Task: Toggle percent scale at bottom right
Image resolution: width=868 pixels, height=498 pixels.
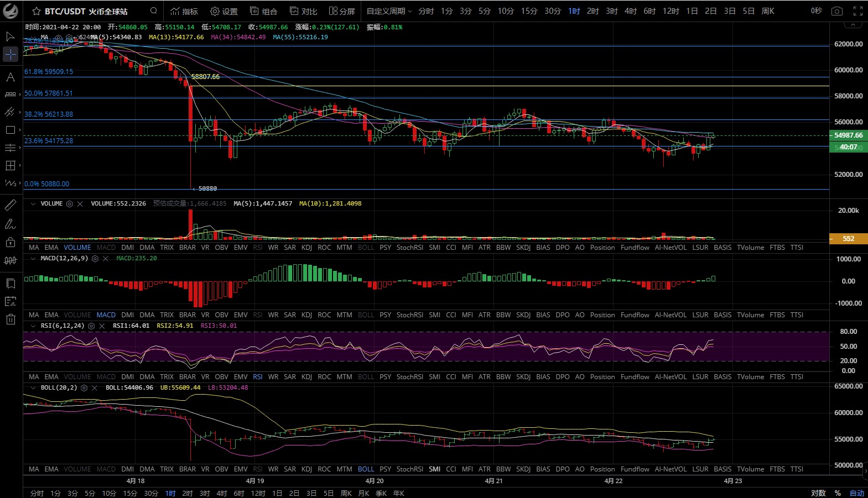Action: [838, 493]
